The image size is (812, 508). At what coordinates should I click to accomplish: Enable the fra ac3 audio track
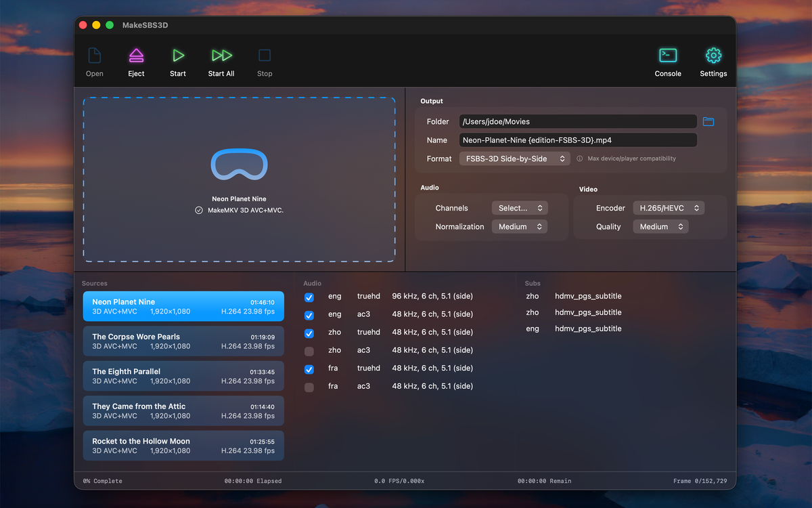309,386
